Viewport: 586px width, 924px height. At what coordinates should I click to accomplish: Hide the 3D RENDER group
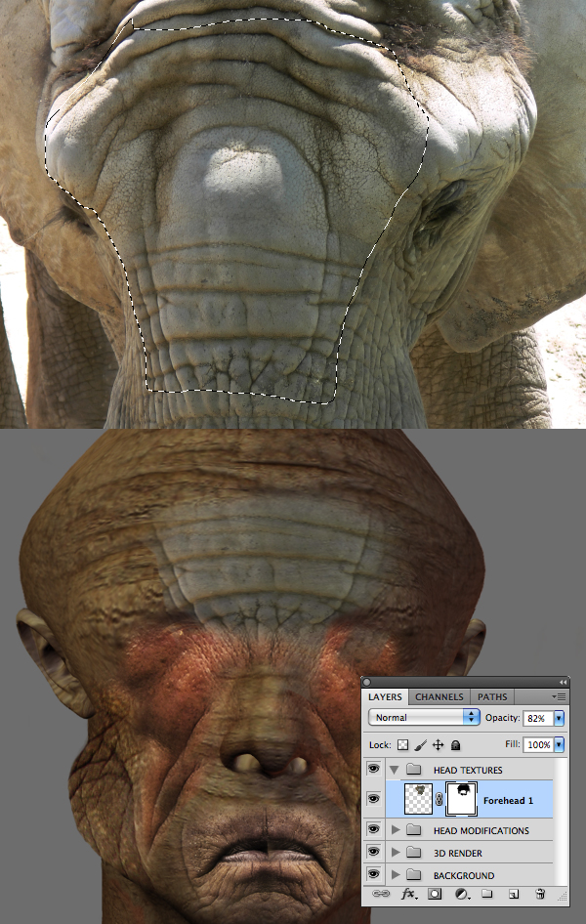(373, 852)
